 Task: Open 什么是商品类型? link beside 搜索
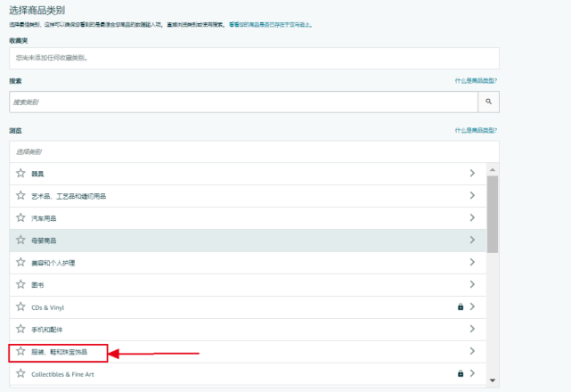click(476, 81)
